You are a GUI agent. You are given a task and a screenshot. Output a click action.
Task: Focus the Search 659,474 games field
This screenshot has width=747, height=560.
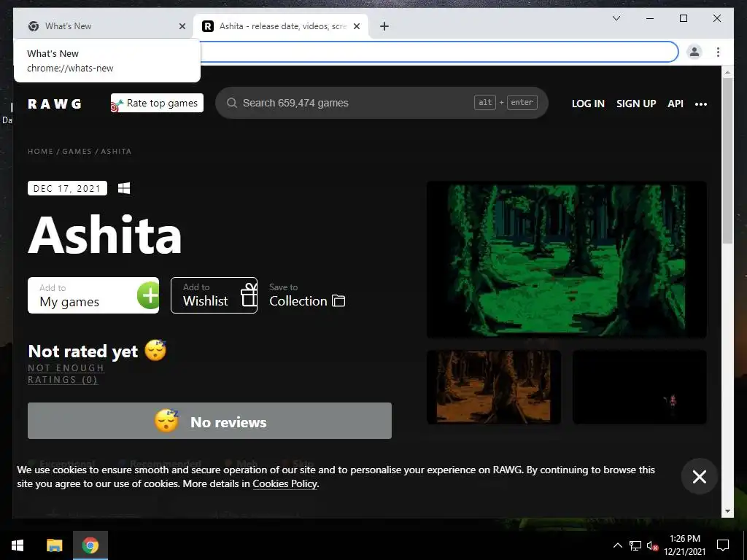pyautogui.click(x=382, y=103)
